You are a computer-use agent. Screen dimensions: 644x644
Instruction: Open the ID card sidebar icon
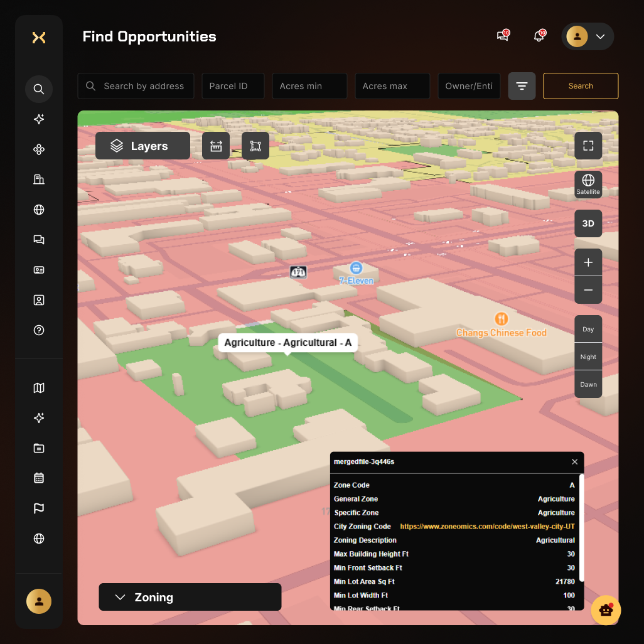click(x=39, y=270)
